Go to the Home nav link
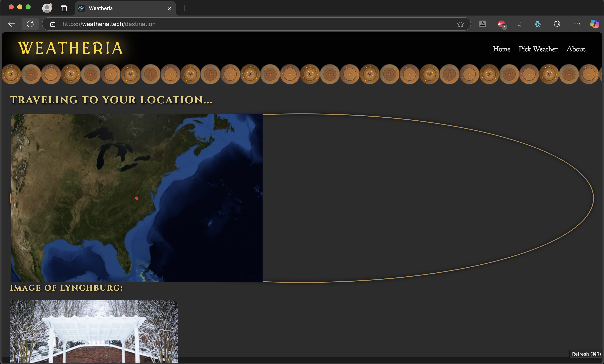This screenshot has height=364, width=604. tap(501, 49)
